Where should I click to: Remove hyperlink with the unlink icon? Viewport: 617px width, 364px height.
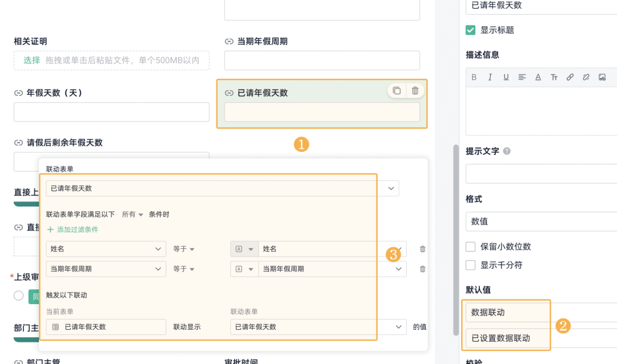click(x=586, y=77)
